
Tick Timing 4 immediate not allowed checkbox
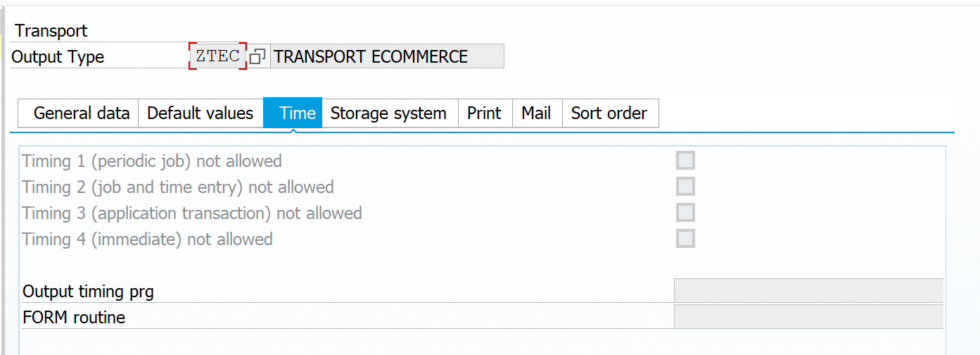pyautogui.click(x=685, y=239)
